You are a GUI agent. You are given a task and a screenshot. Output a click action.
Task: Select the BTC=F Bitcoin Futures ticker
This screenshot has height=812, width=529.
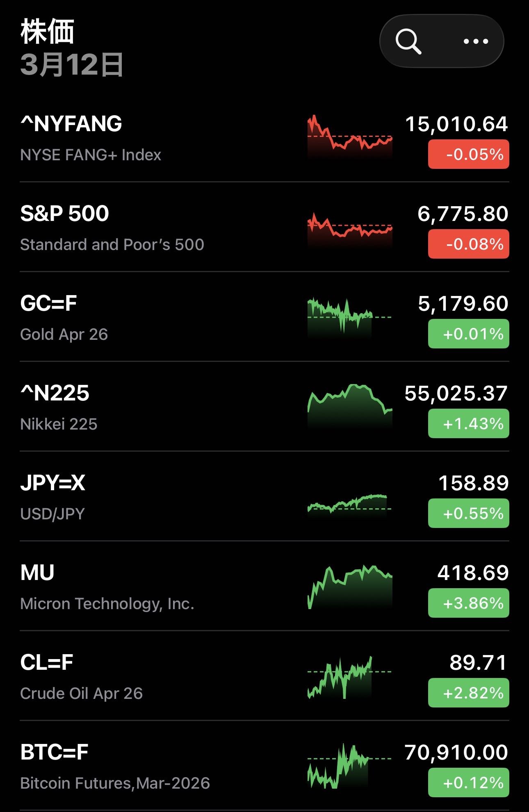pyautogui.click(x=55, y=752)
